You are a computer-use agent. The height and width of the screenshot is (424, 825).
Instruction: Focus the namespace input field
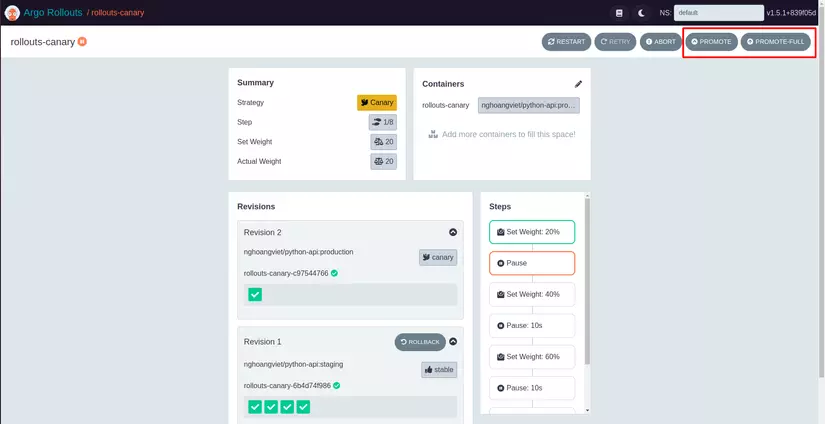point(719,13)
